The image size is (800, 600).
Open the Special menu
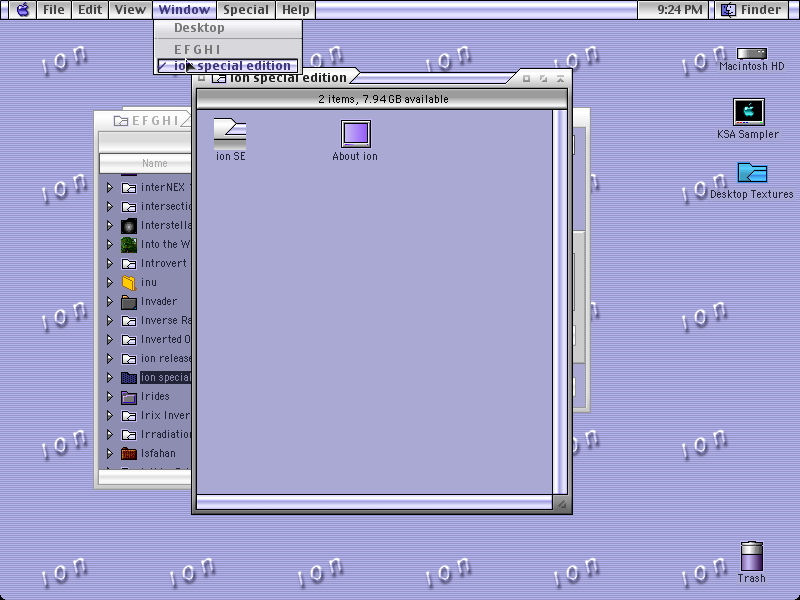[x=246, y=10]
